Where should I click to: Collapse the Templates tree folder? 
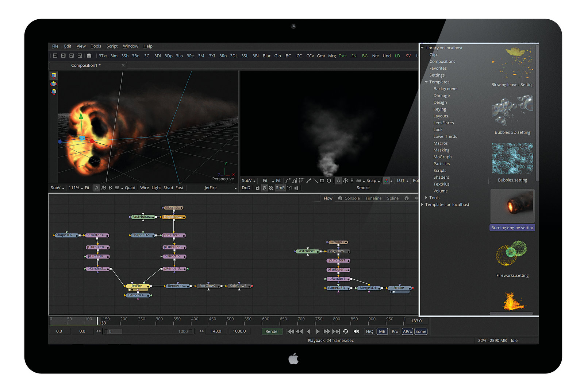[426, 82]
